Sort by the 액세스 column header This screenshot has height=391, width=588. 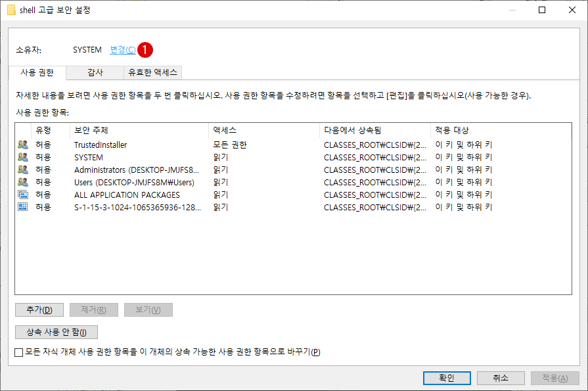(x=264, y=130)
